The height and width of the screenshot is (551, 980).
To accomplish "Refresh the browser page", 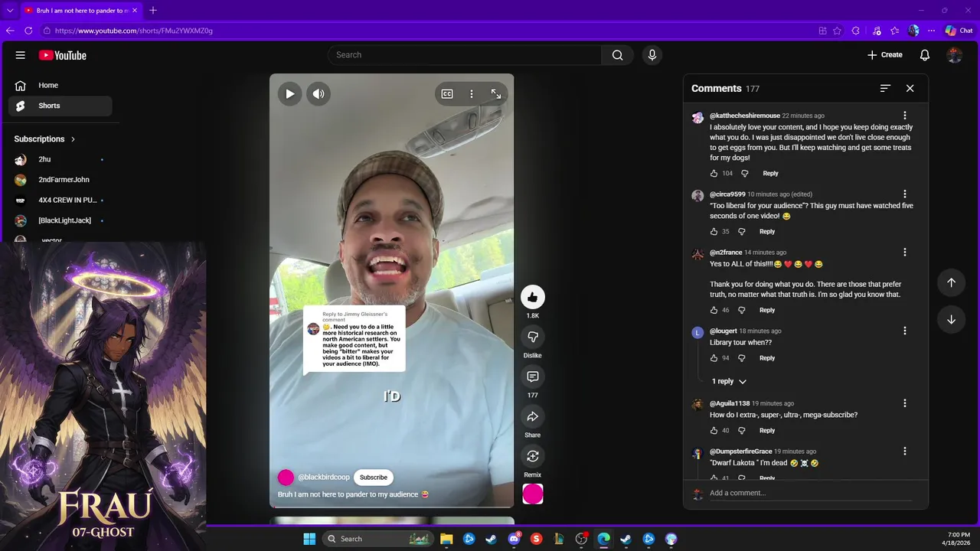I will [x=28, y=31].
